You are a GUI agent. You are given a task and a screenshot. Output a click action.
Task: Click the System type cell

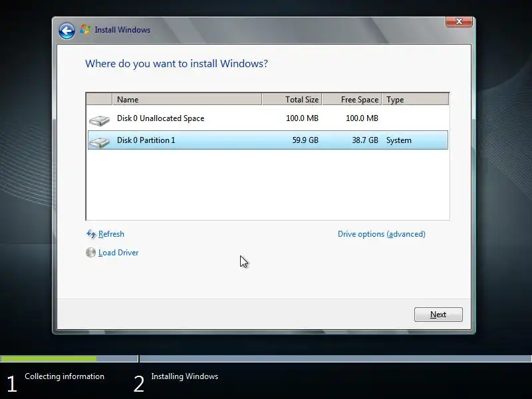(x=398, y=140)
